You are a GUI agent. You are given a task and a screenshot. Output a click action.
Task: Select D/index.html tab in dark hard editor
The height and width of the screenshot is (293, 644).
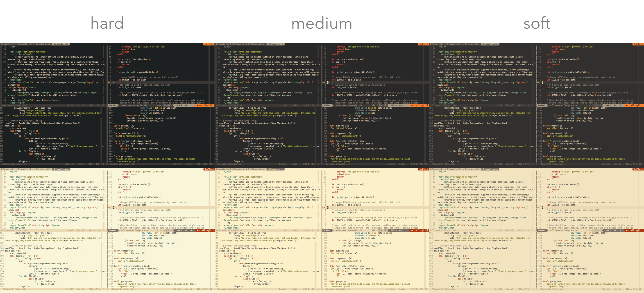(x=43, y=44)
